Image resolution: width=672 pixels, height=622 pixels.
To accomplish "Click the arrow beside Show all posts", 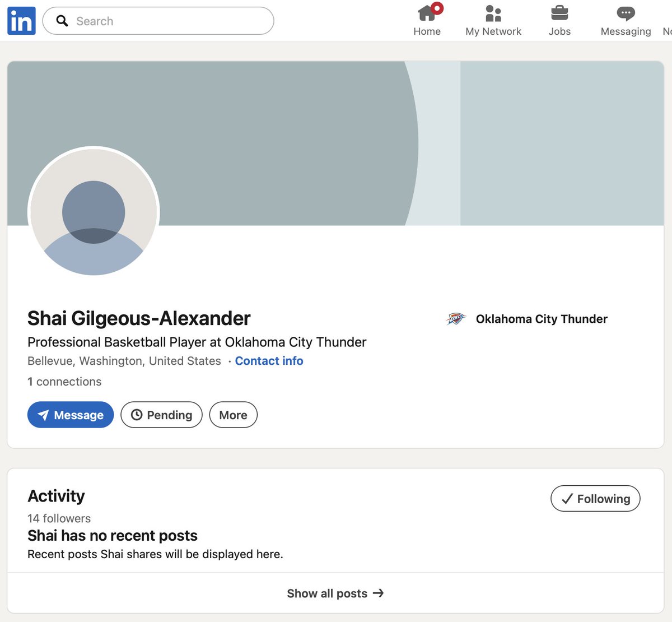I will point(379,593).
